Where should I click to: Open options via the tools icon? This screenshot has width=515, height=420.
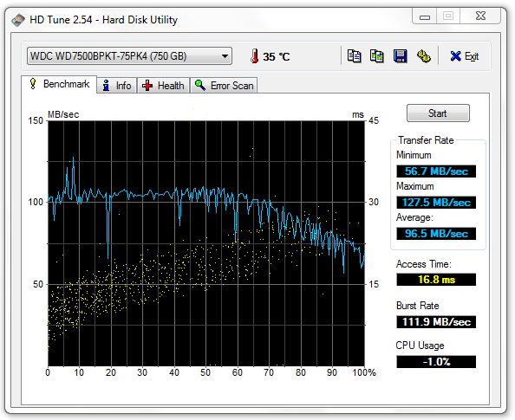424,56
